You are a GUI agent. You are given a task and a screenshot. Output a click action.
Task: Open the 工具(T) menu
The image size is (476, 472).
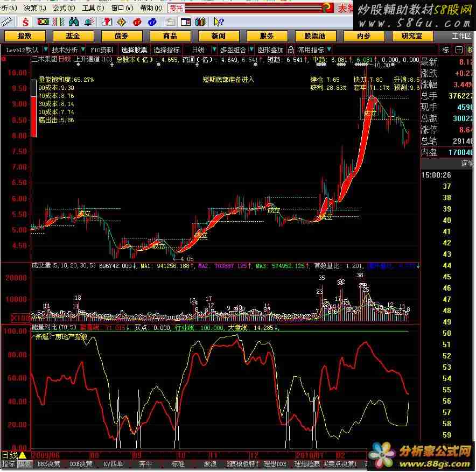pyautogui.click(x=93, y=8)
